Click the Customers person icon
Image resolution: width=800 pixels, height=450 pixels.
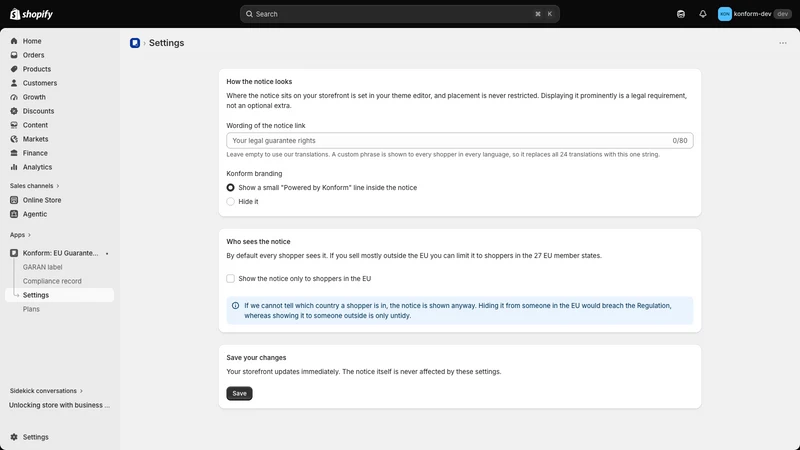coord(14,83)
